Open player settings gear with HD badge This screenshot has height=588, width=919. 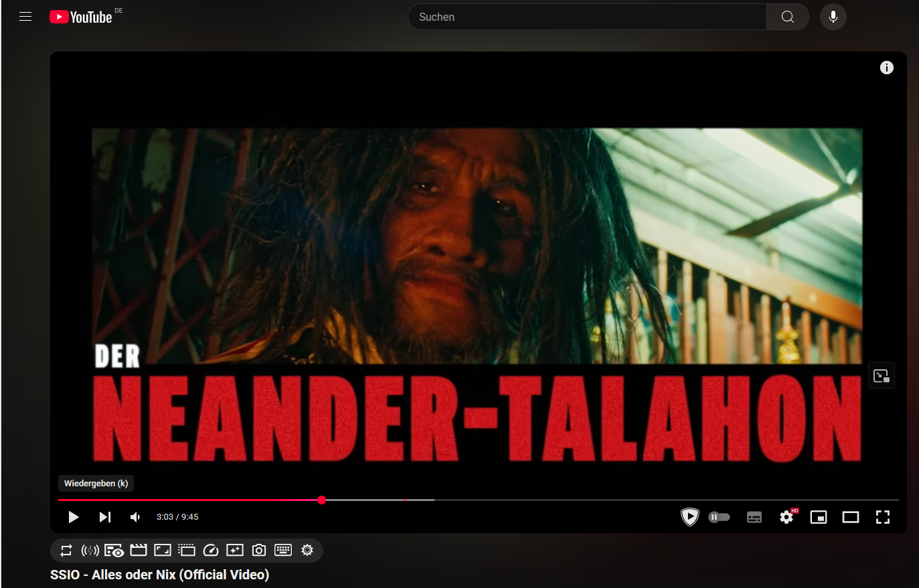787,516
